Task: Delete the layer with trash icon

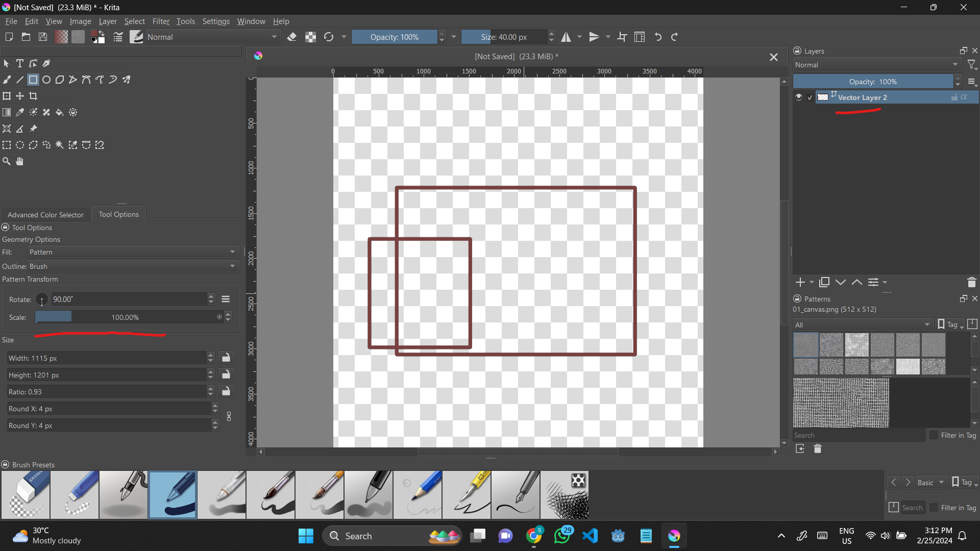Action: tap(971, 282)
